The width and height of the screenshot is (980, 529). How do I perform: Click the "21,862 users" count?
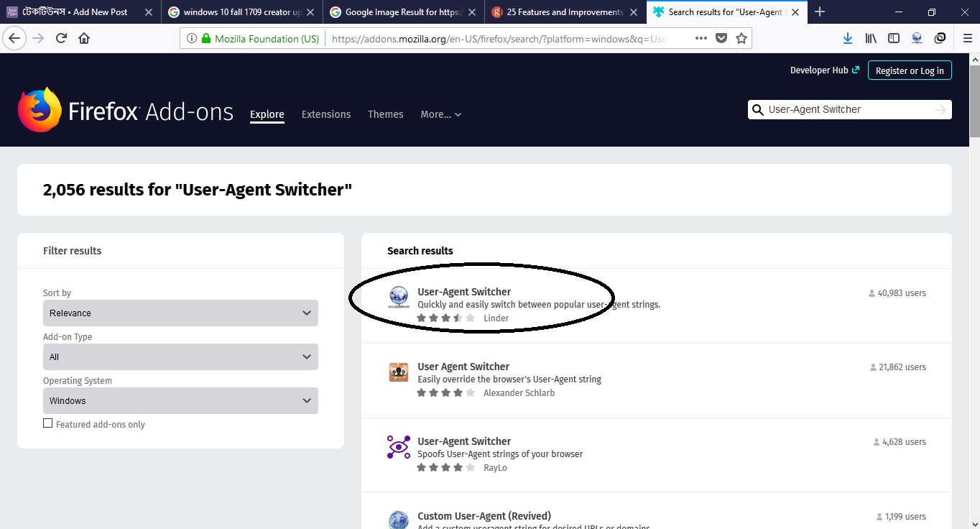(x=897, y=367)
